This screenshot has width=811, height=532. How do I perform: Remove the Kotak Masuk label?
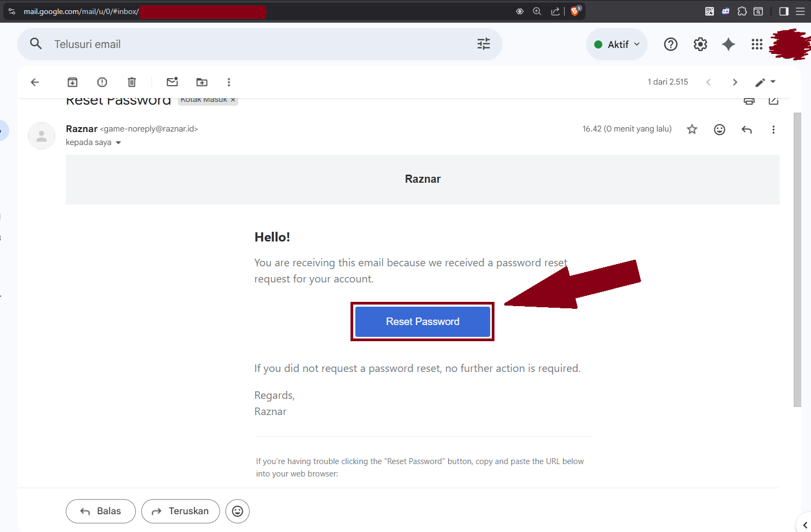(x=233, y=100)
